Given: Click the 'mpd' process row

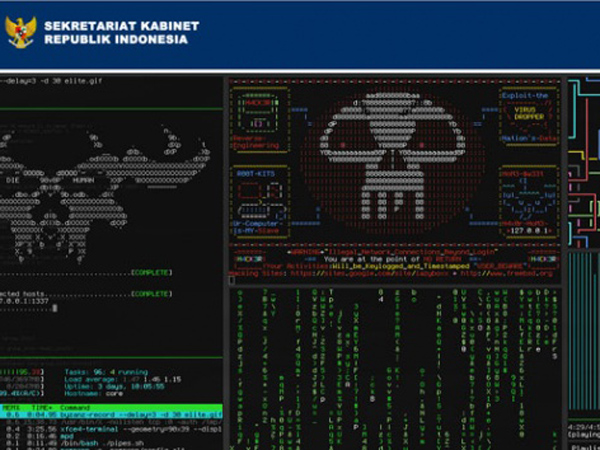Looking at the screenshot, I should (111, 436).
